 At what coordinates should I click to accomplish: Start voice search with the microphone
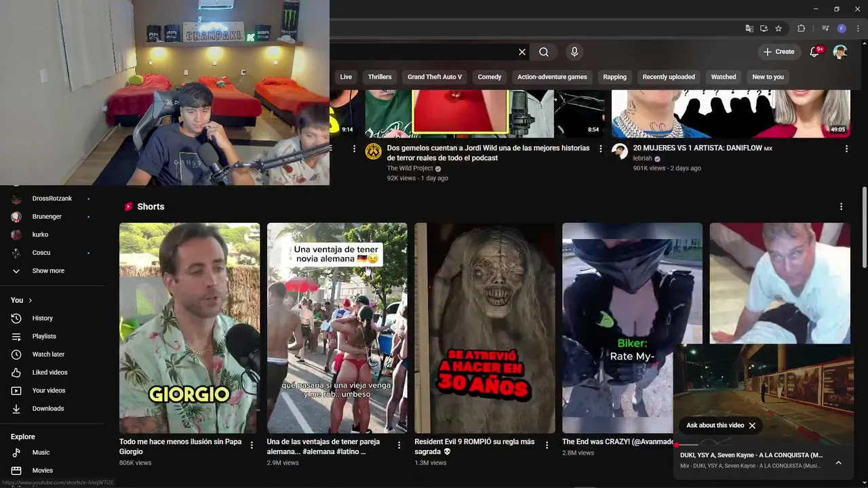[574, 52]
